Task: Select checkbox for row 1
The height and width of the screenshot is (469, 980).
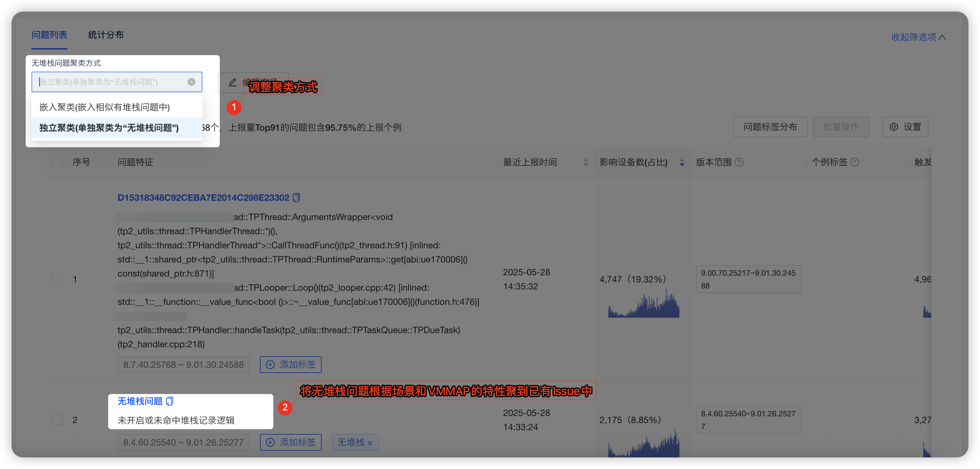Action: coord(57,279)
